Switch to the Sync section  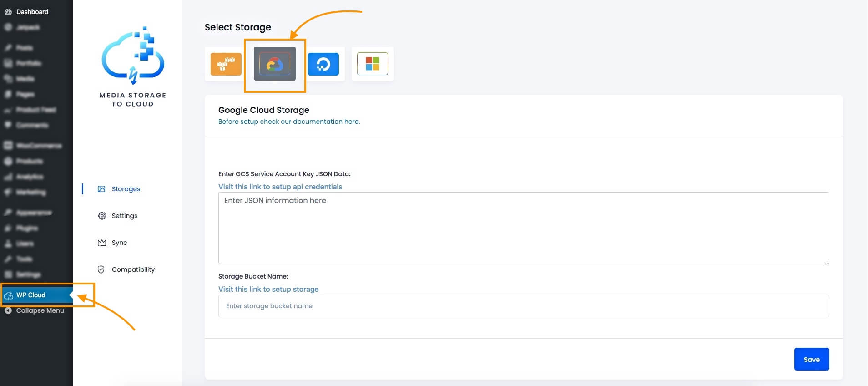click(119, 243)
